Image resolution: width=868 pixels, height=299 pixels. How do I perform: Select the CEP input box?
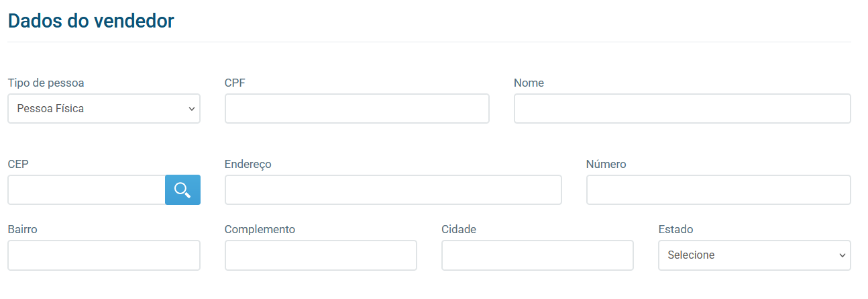(x=87, y=190)
